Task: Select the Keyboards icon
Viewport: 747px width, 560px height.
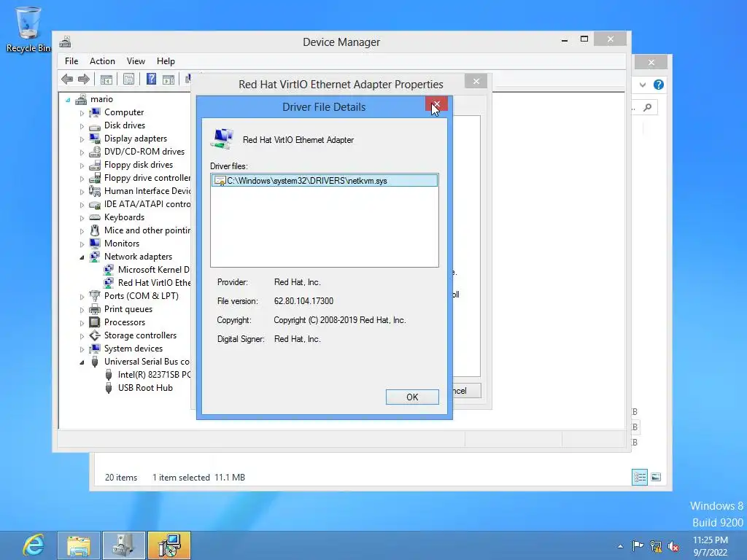Action: (95, 217)
